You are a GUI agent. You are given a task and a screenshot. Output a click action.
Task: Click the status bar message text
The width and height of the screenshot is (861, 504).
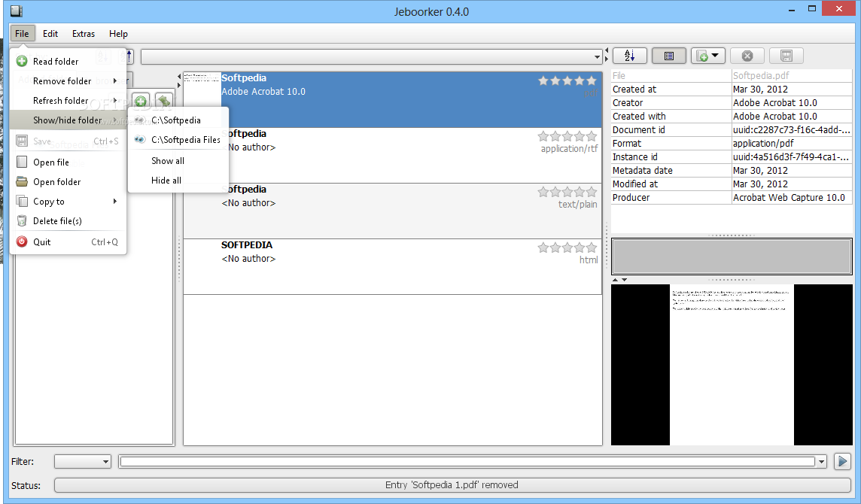point(452,485)
